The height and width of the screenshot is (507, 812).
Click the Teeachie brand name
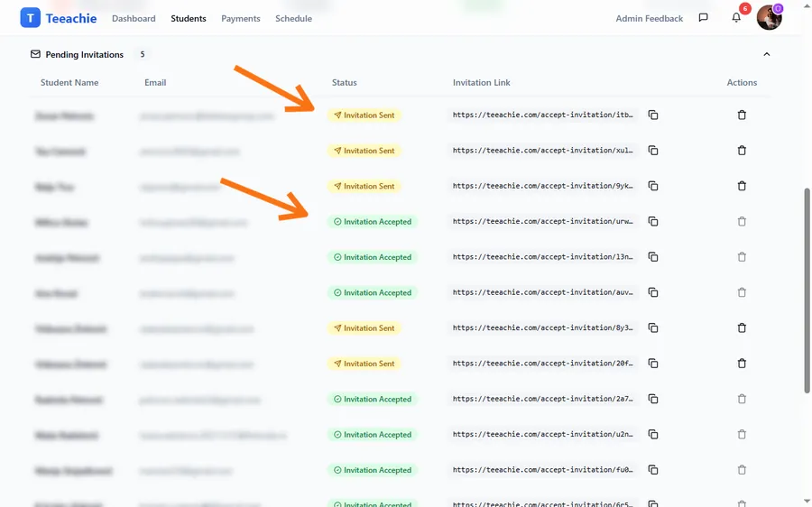pos(71,19)
